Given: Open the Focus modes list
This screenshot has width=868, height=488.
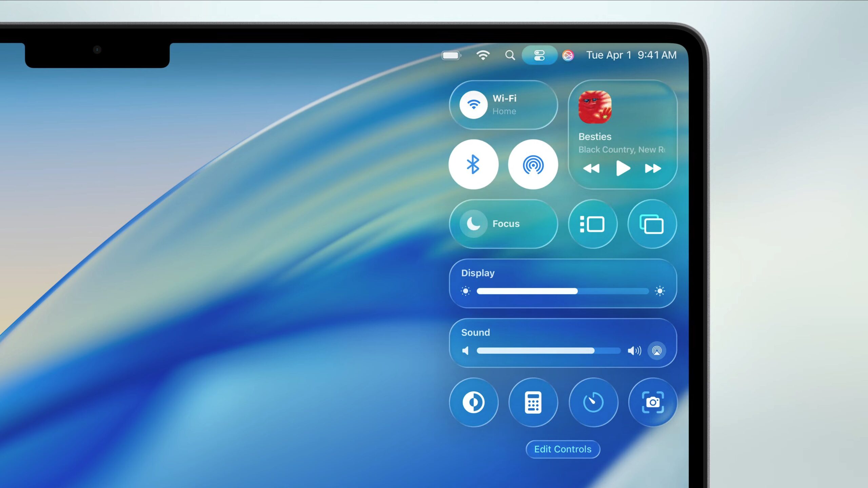Looking at the screenshot, I should (x=504, y=224).
